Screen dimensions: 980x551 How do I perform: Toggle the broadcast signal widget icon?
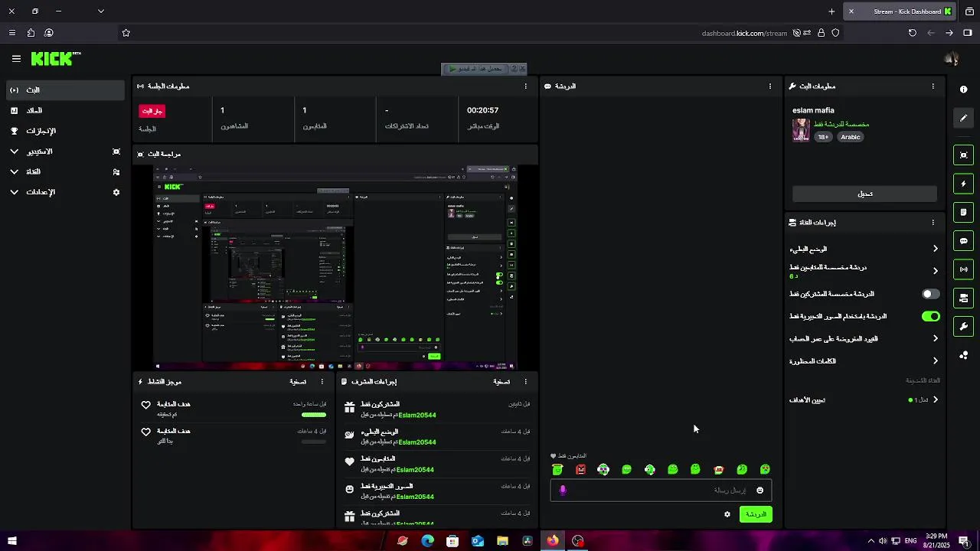[963, 269]
